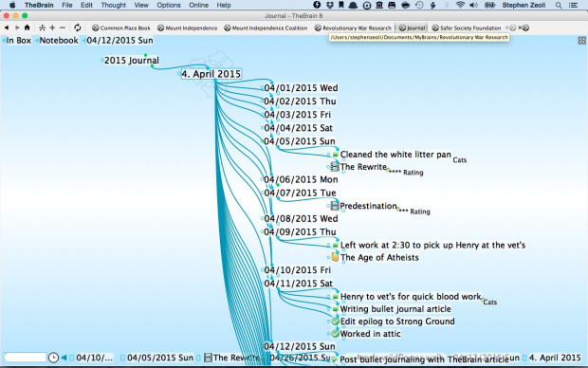
Task: Switch to the Common Place Book brain tab
Action: tap(121, 28)
